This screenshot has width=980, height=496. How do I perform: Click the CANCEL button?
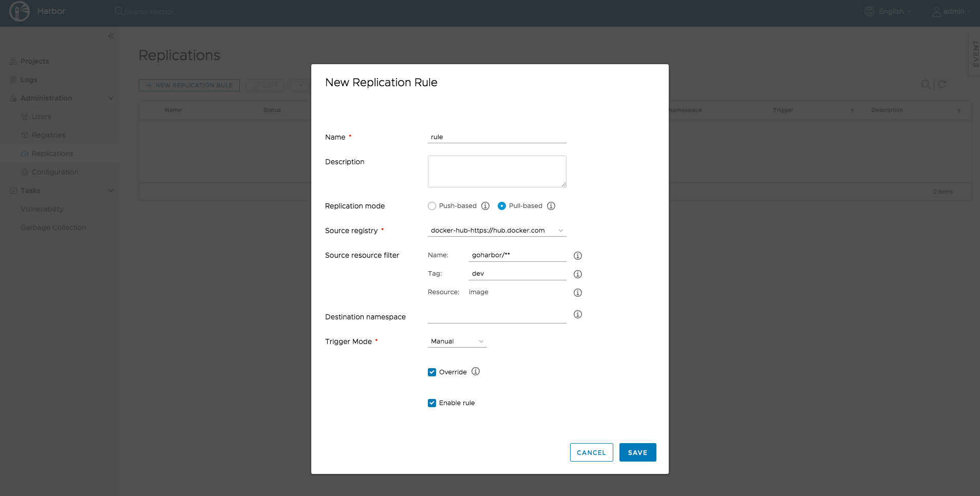click(591, 452)
